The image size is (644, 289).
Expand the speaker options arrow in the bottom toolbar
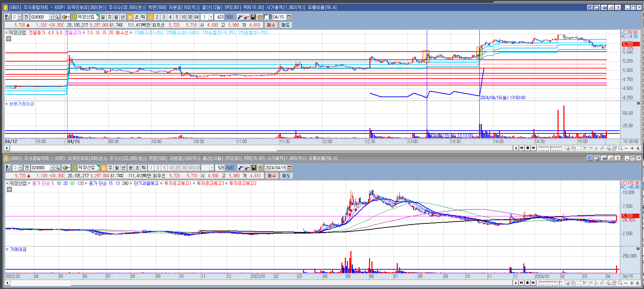pyautogui.click(x=69, y=168)
